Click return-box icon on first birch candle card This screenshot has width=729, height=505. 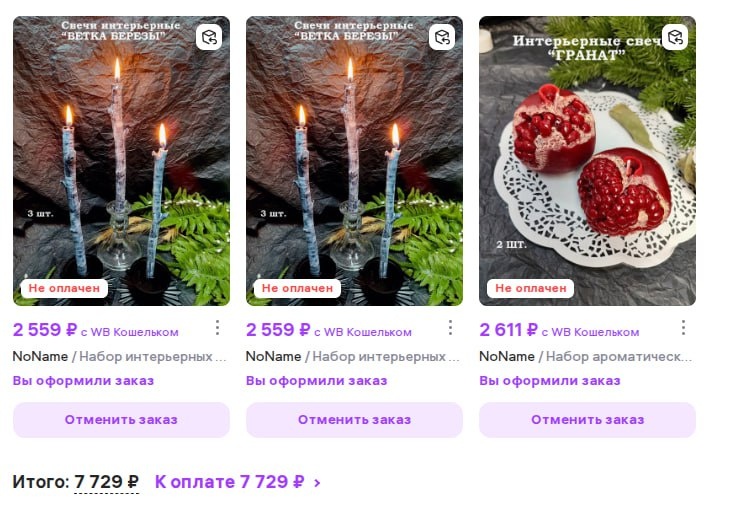point(209,37)
